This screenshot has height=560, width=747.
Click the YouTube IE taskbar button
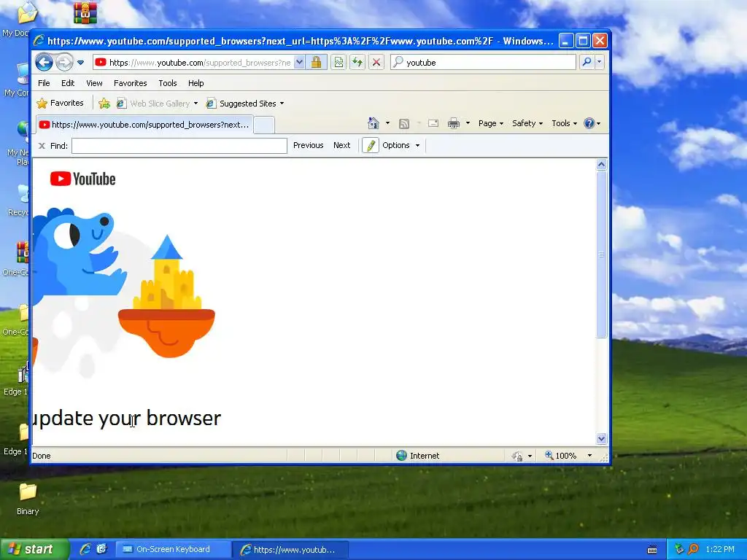(x=290, y=550)
